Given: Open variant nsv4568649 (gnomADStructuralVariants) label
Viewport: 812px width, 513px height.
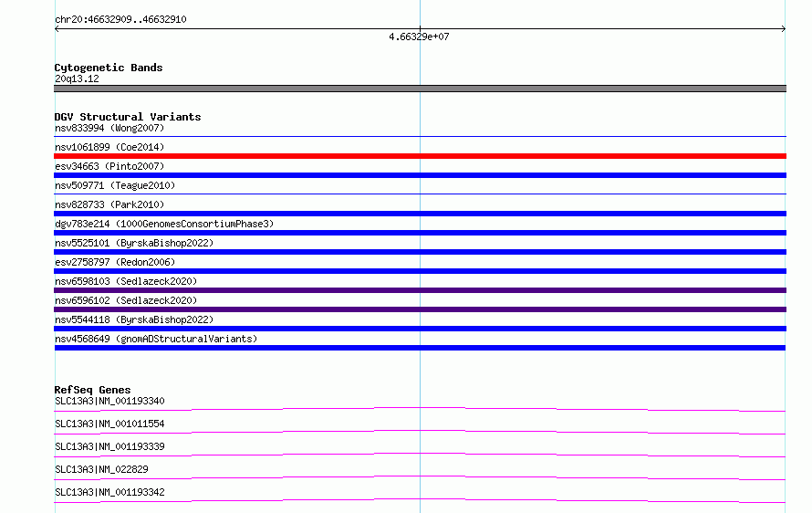Looking at the screenshot, I should [156, 339].
